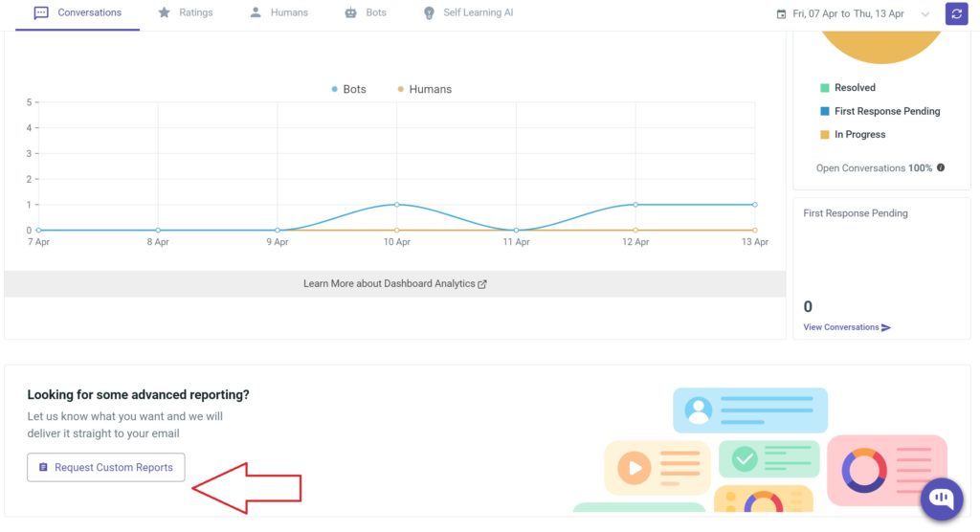Toggle the Resolved legend swatch
980x532 pixels.
824,87
